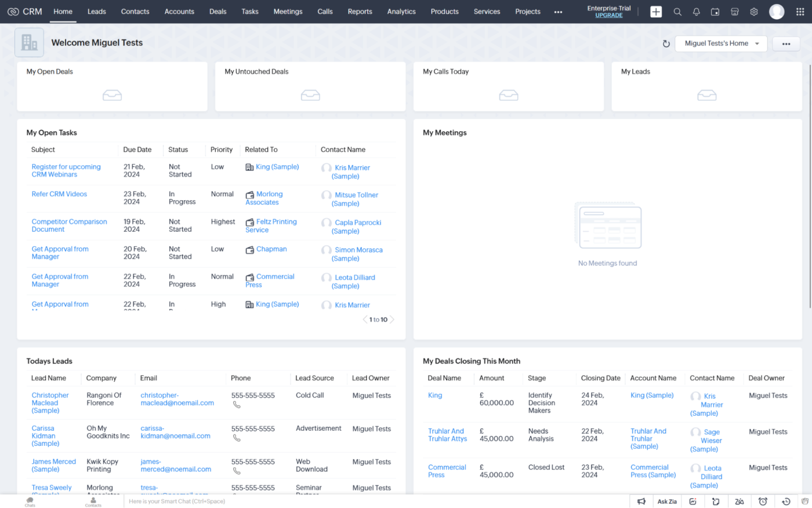Open the Projects module tab

coord(528,12)
